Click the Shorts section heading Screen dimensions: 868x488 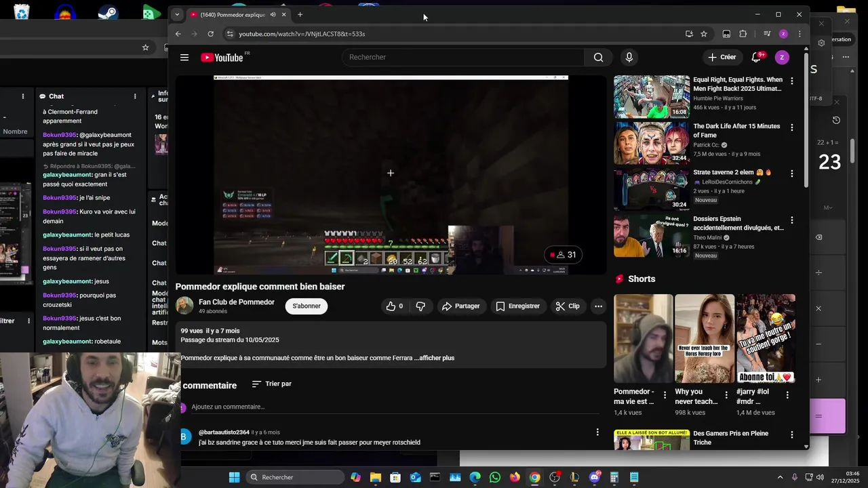tap(642, 279)
